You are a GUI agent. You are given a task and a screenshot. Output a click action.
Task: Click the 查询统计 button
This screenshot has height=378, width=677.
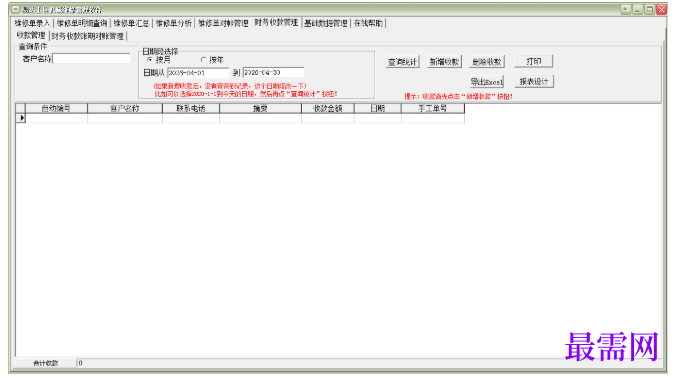point(402,62)
